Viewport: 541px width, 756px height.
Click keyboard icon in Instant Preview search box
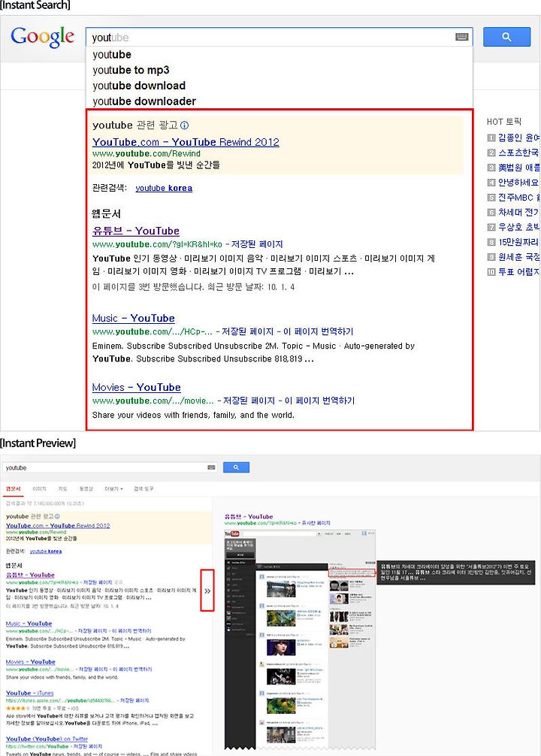coord(211,467)
